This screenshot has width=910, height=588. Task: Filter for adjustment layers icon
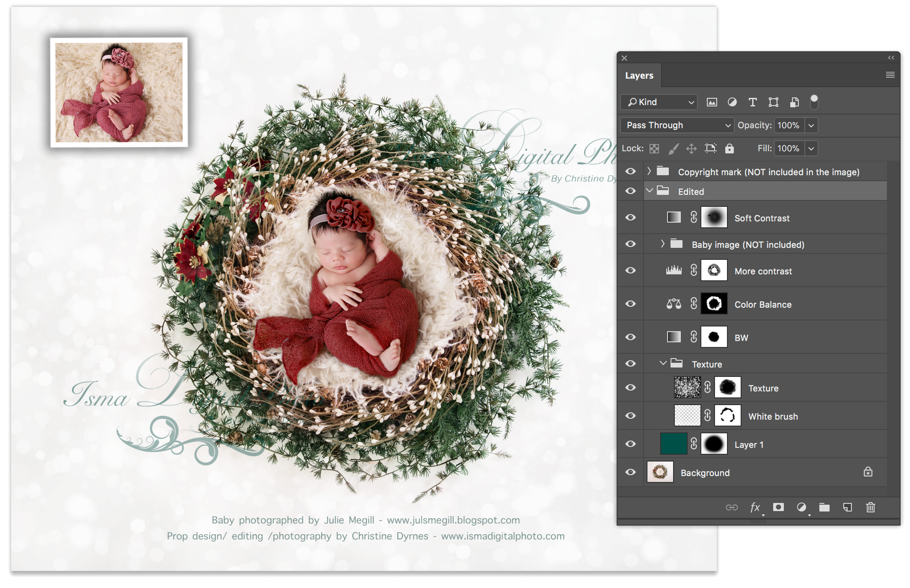point(732,102)
